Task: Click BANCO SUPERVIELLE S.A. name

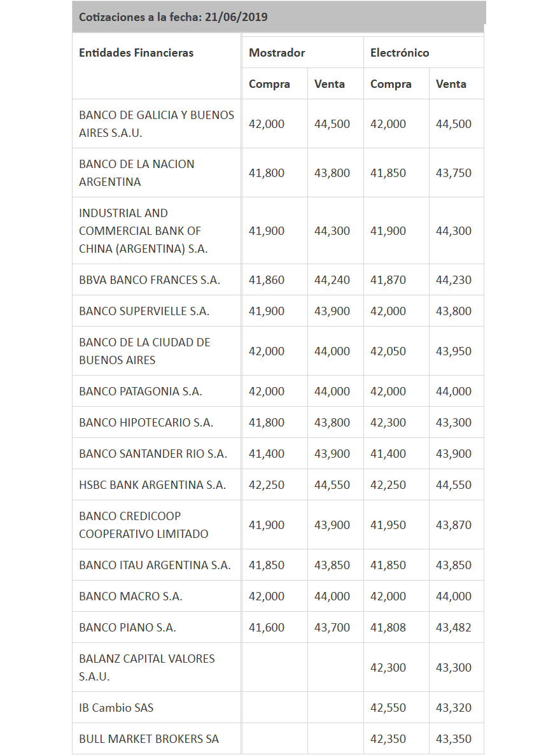Action: tap(144, 311)
